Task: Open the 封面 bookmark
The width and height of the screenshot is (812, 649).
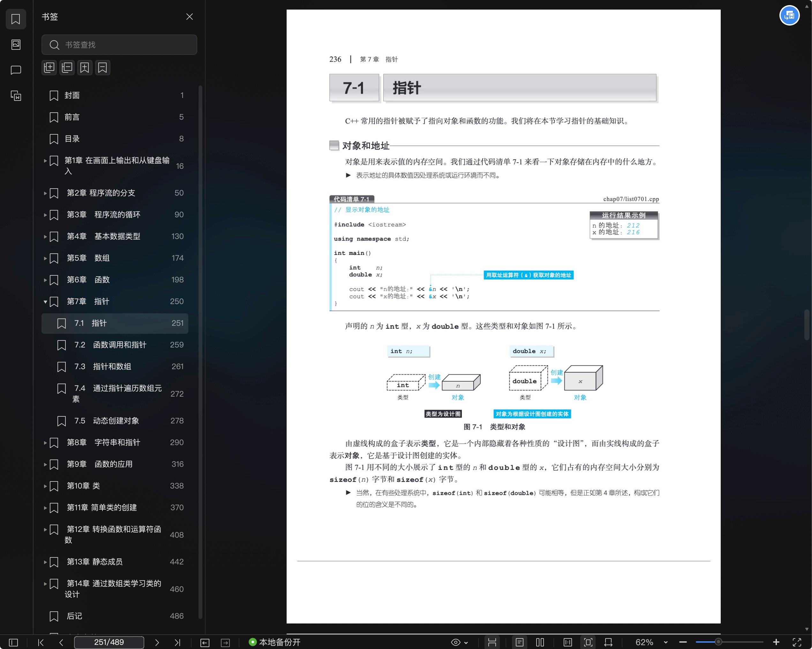Action: click(x=115, y=96)
